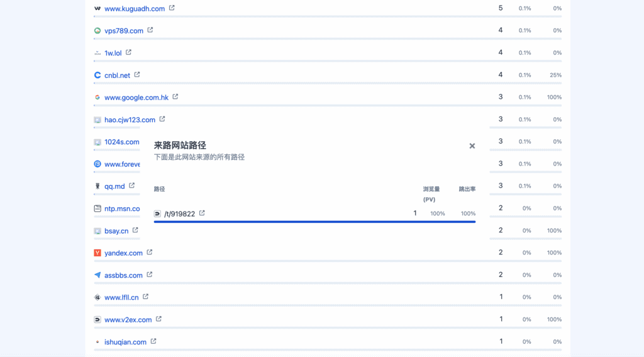Click the www.v2ex.com favicon
The height and width of the screenshot is (357, 644).
click(x=97, y=319)
